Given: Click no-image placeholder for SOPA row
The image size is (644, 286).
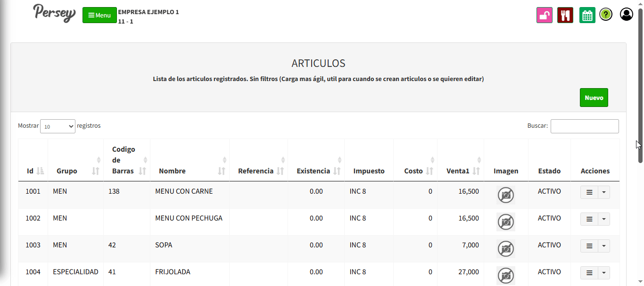Looking at the screenshot, I should [506, 248].
